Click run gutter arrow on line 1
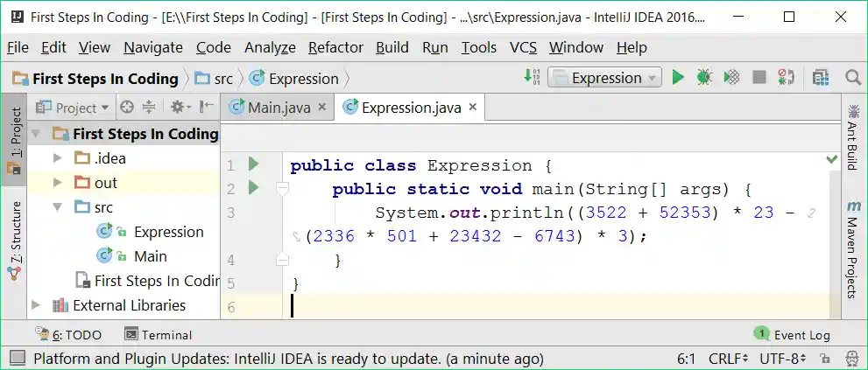Viewport: 868px width, 370px height. pos(253,164)
